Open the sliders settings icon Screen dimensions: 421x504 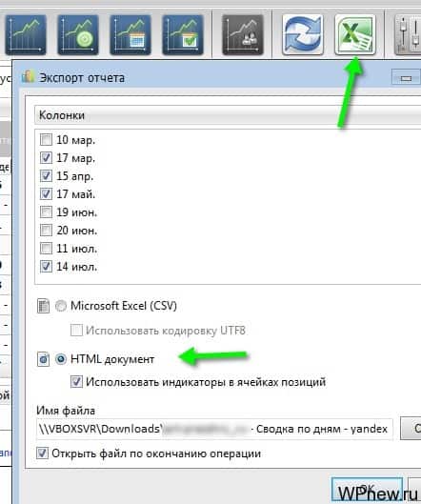pos(408,34)
